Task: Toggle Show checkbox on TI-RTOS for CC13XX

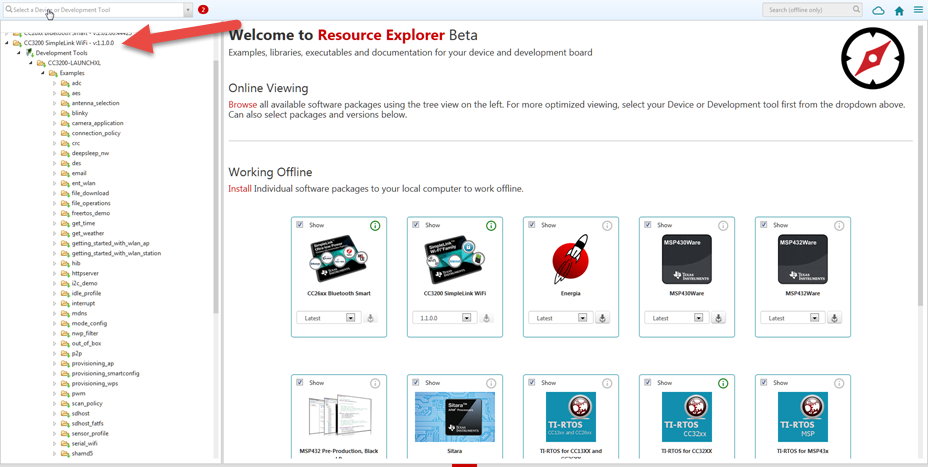Action: 532,383
